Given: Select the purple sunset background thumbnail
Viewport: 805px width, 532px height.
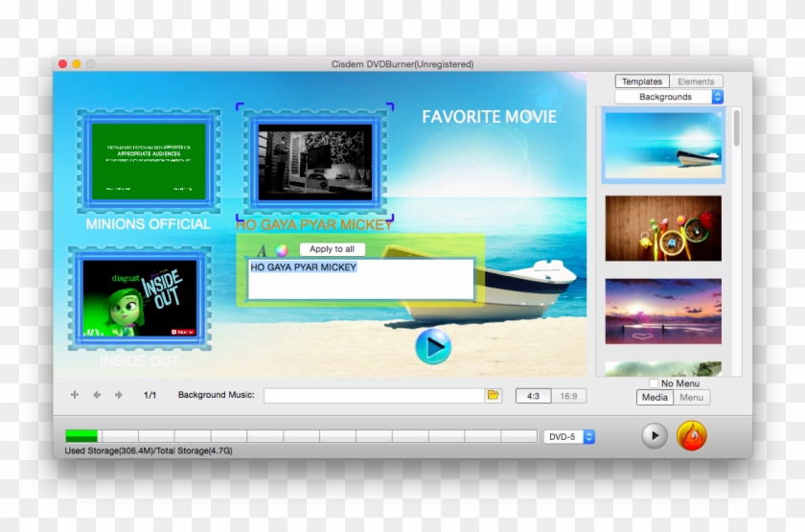Looking at the screenshot, I should coord(663,312).
